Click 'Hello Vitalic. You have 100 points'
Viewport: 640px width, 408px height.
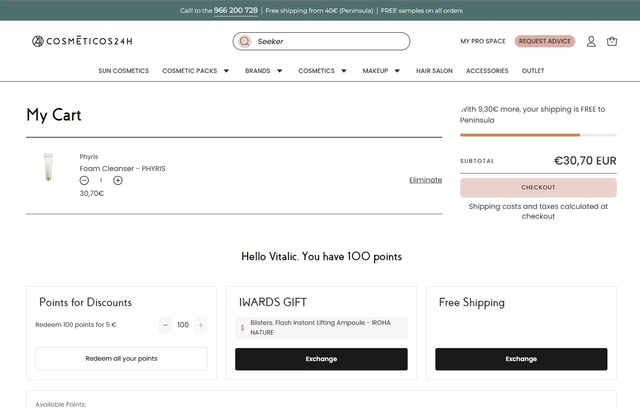tap(322, 256)
